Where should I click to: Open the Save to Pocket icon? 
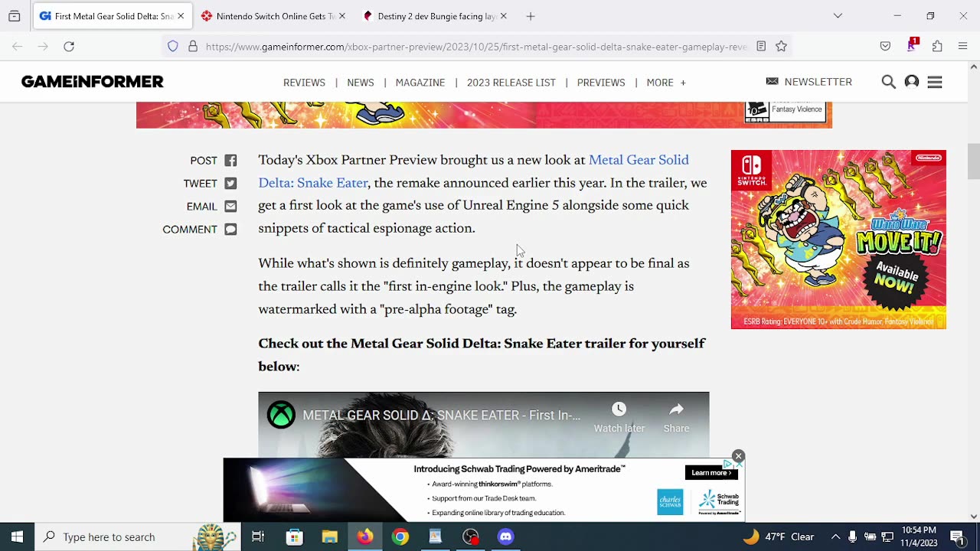pos(885,47)
